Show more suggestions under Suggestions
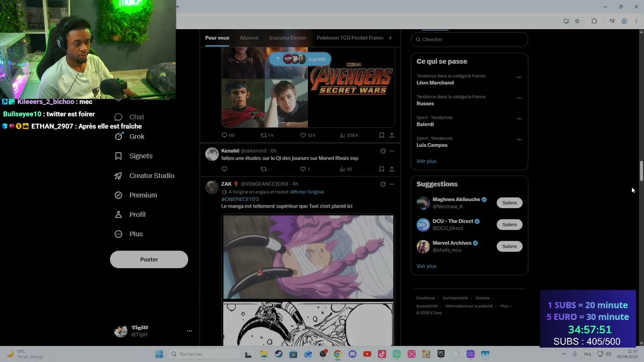 (x=426, y=266)
